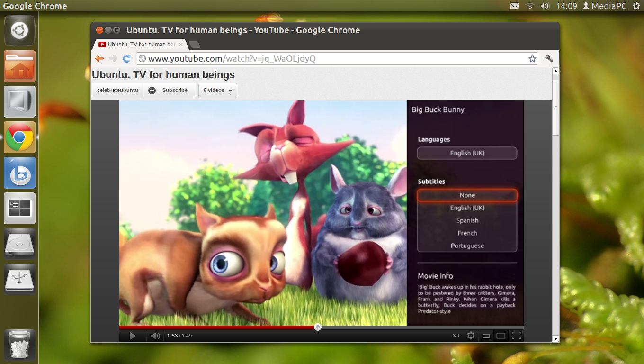Open the blue Banshee-style b application icon
Viewport: 644px width, 364px height.
point(19,173)
